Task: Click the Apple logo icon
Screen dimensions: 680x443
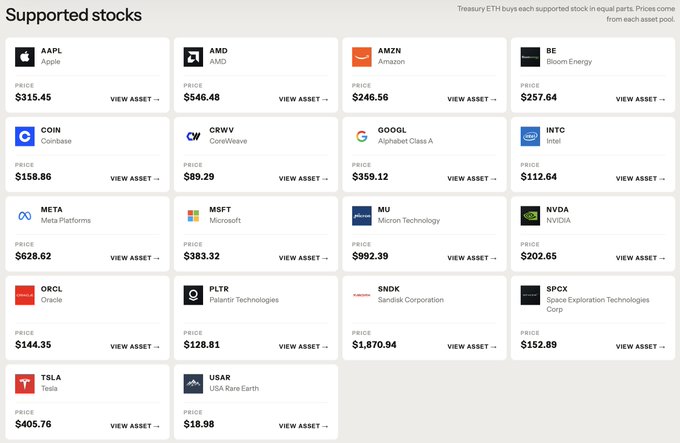Action: [x=25, y=57]
